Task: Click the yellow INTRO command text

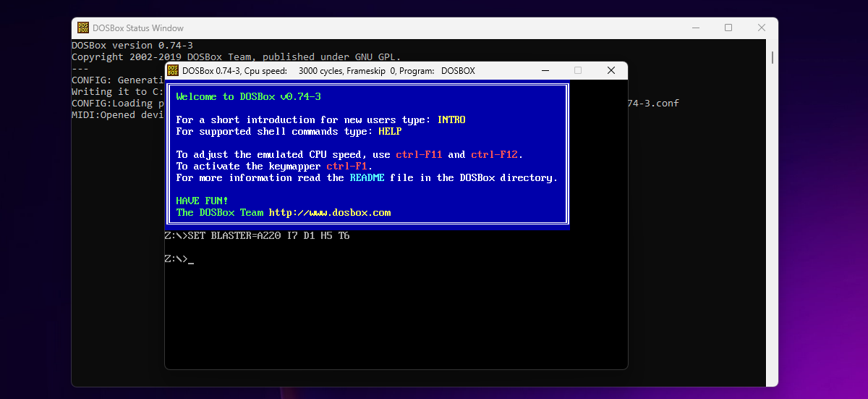Action: (451, 119)
